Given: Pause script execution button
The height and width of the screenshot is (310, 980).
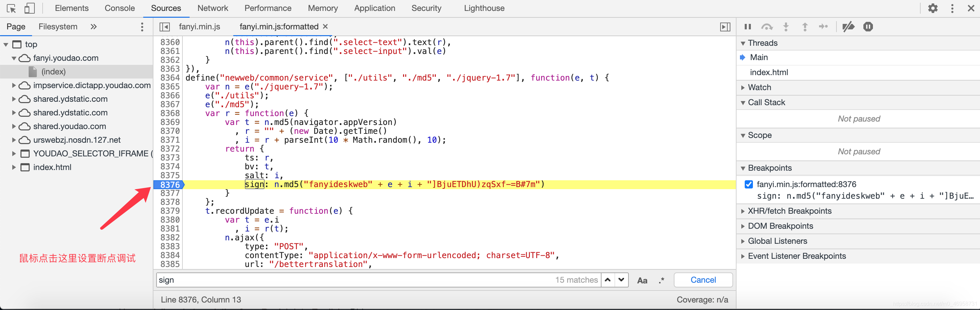Looking at the screenshot, I should pos(747,27).
